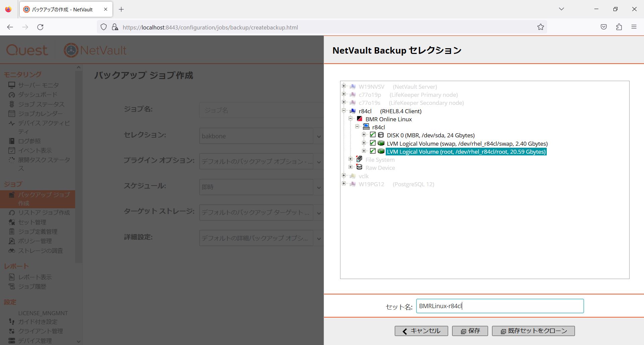
Task: Collapse the r84cl RHEL8.4 Client node
Action: click(x=344, y=111)
